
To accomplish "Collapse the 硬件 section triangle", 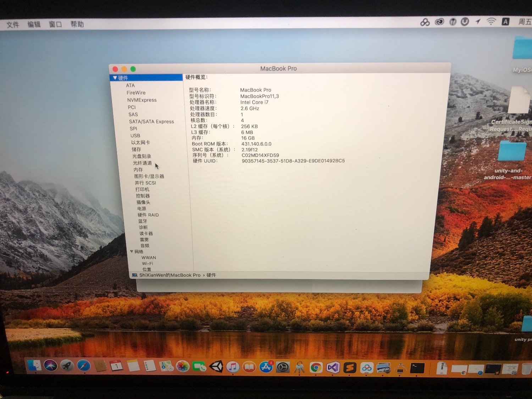I will (x=115, y=78).
